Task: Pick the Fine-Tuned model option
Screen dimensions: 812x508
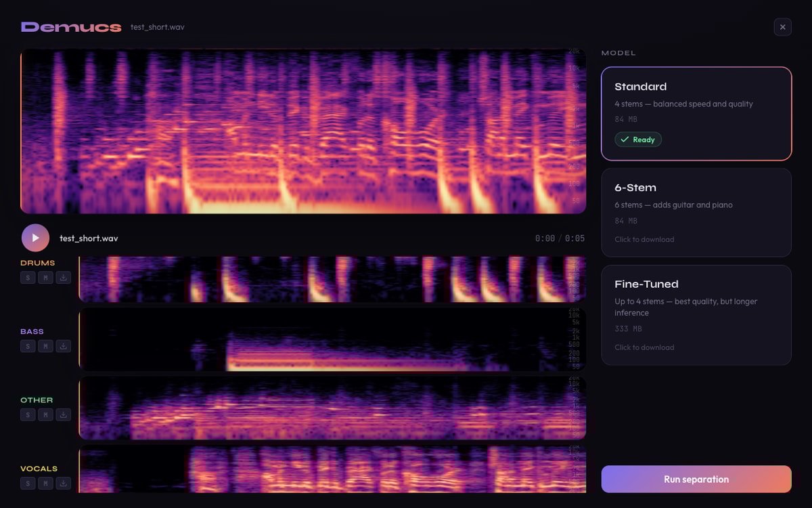Action: click(696, 315)
